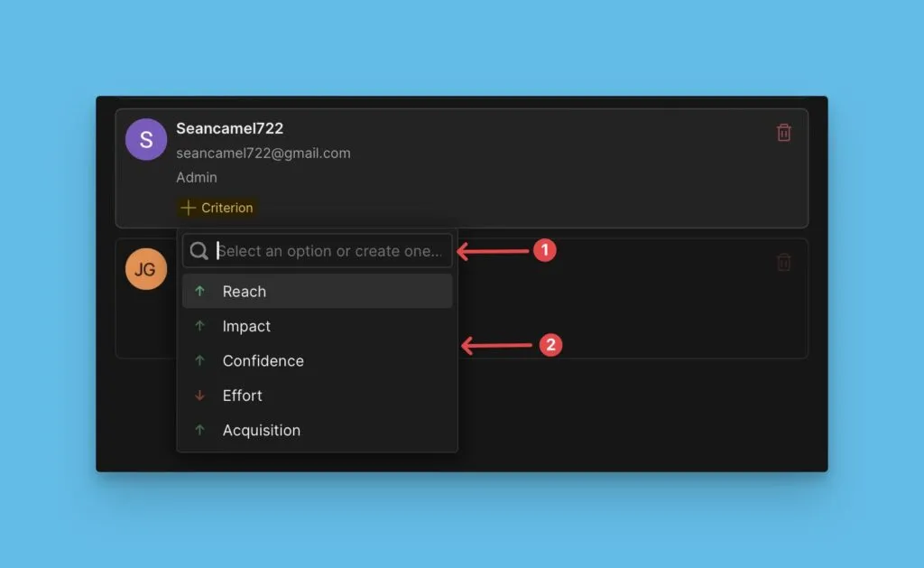Click the up arrow beside Confidence
Image resolution: width=924 pixels, height=568 pixels.
[200, 361]
